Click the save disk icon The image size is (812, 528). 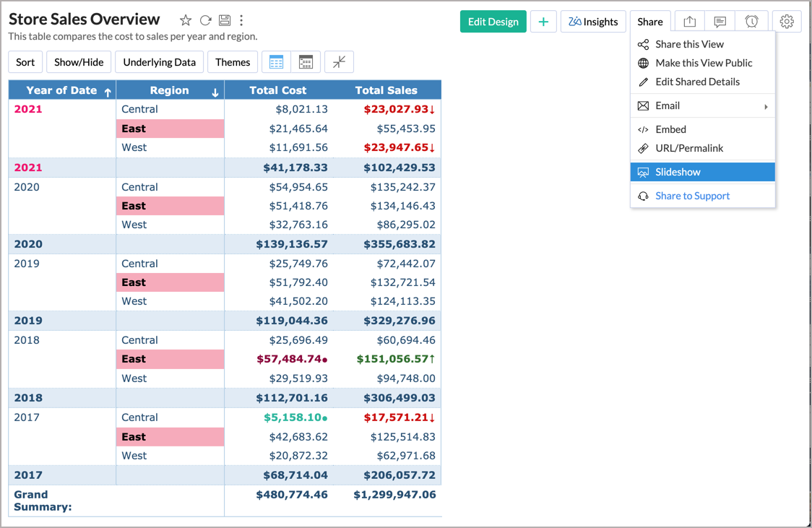(x=224, y=20)
